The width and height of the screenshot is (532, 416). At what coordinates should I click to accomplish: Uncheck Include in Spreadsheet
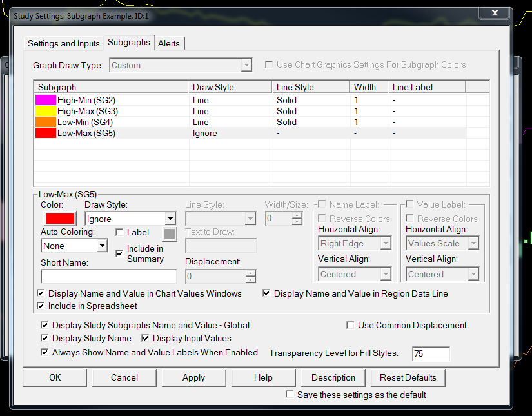click(42, 306)
